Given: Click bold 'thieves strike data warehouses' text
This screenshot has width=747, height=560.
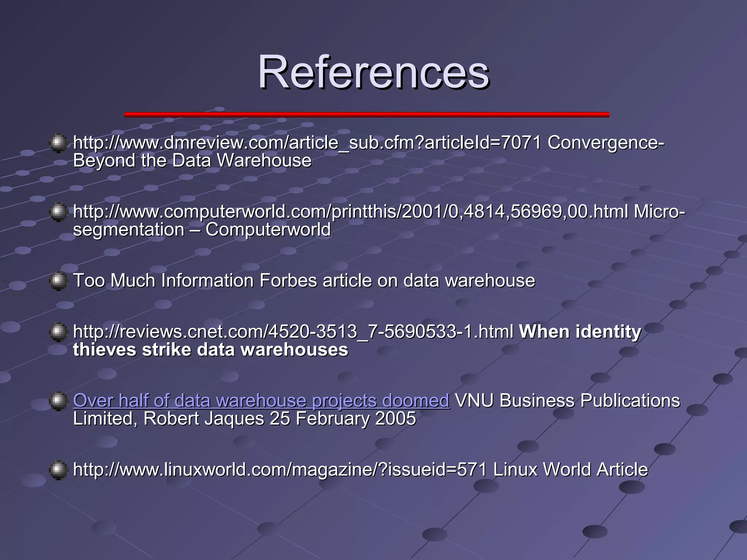Looking at the screenshot, I should point(210,350).
